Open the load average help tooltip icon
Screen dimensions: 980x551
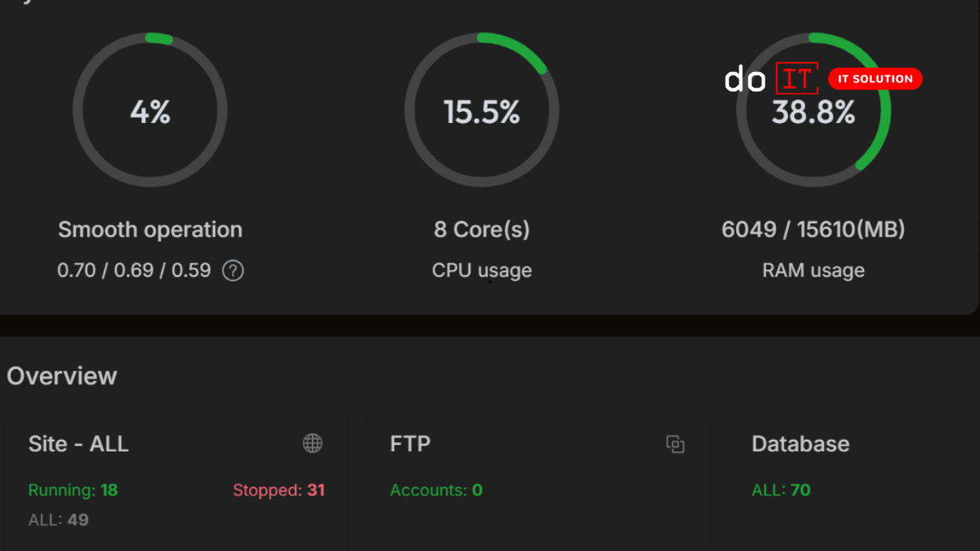tap(233, 270)
